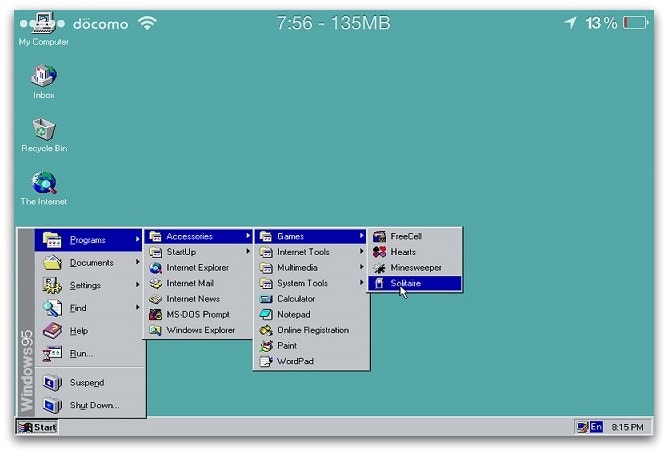Choose Minesweeper in the Games menu
668x454 pixels.
[x=415, y=267]
